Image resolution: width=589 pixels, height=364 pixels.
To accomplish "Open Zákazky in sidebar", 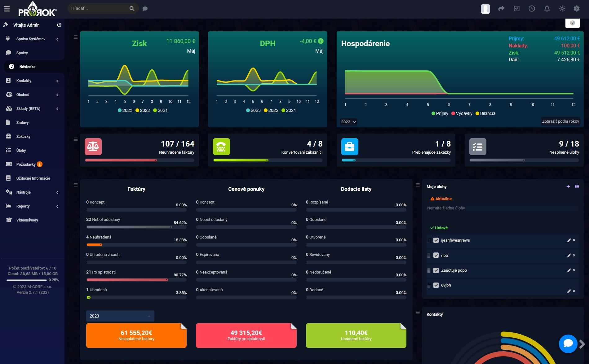I will [x=32, y=137].
